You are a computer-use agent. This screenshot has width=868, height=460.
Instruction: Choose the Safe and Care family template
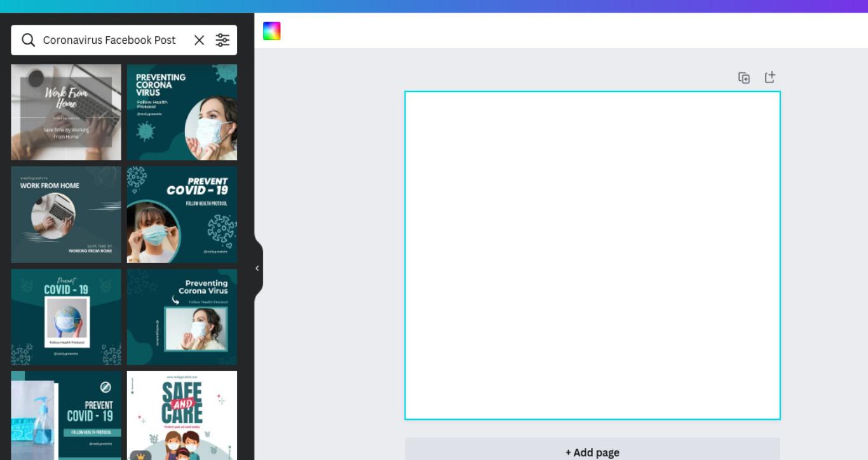(x=182, y=416)
